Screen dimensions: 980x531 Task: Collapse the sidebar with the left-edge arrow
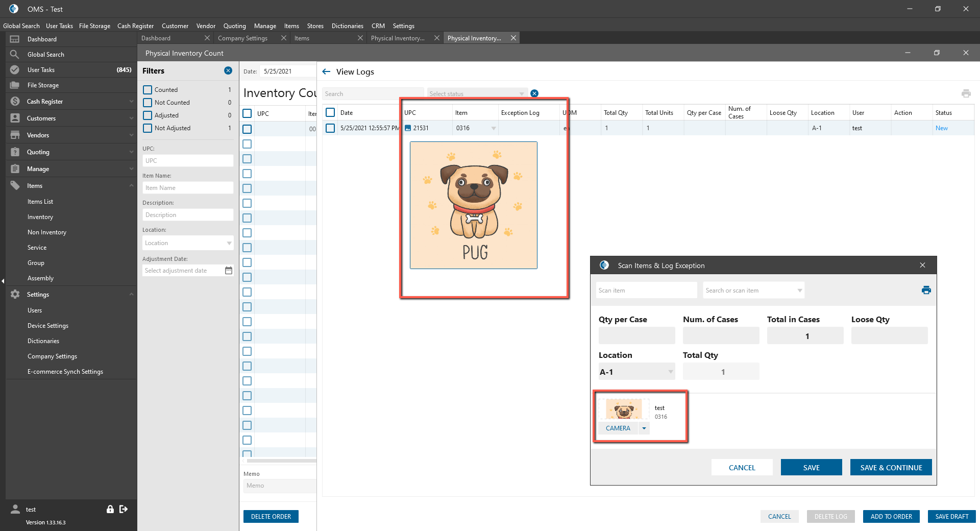click(x=3, y=281)
